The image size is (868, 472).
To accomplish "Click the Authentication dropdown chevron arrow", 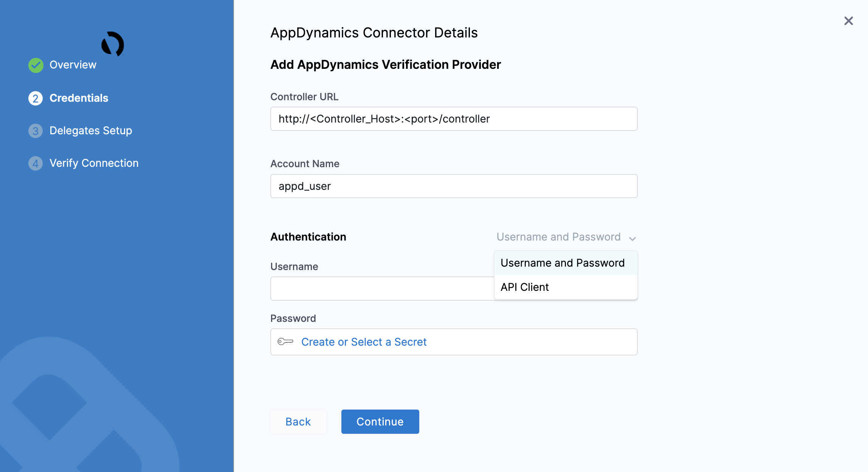I will click(x=632, y=238).
